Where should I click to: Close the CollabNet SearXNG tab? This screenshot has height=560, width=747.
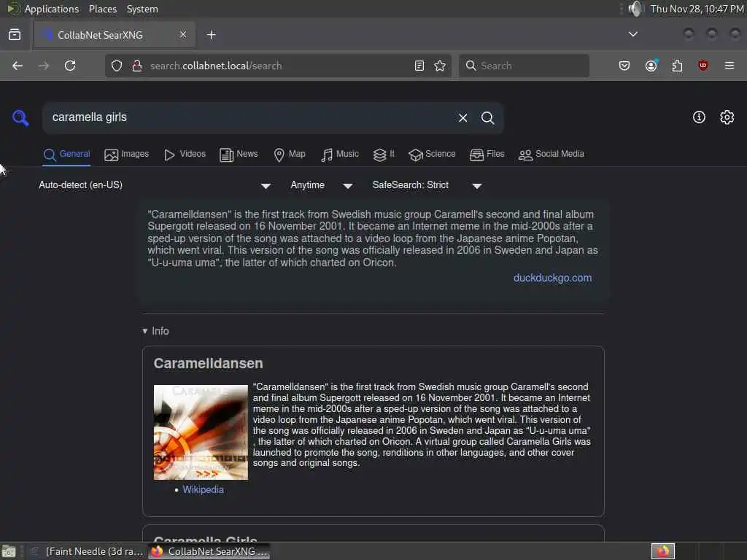183,35
